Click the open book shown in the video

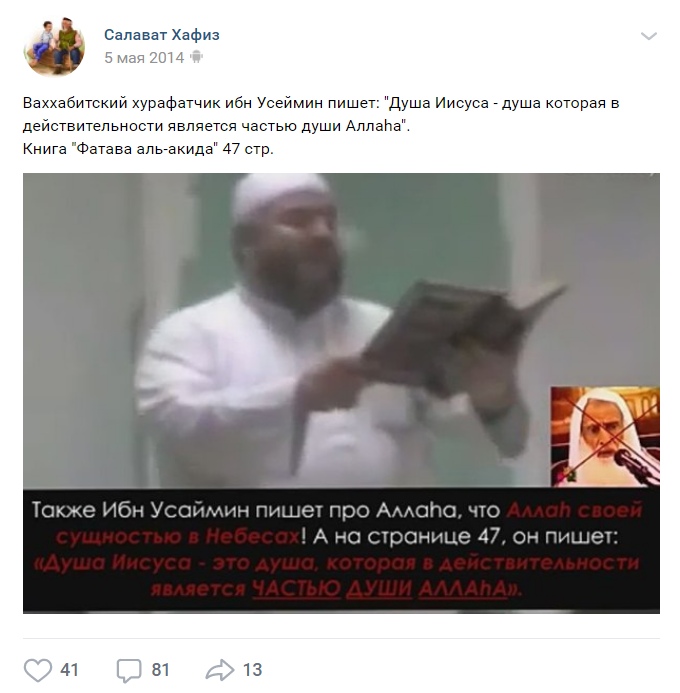[x=460, y=331]
